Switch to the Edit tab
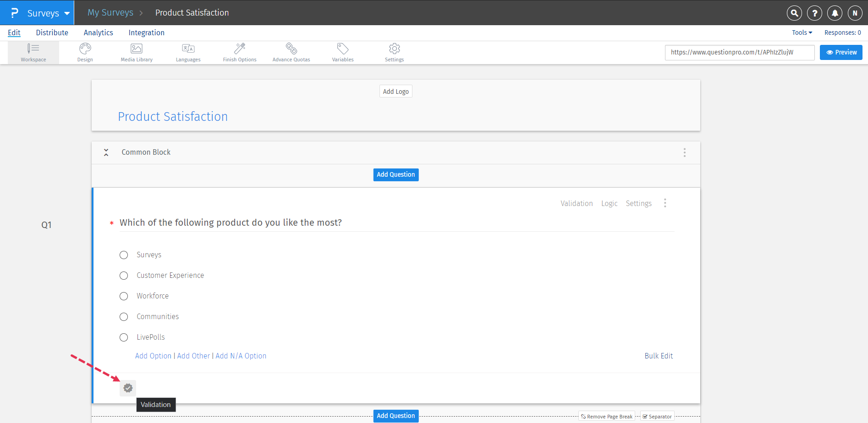The width and height of the screenshot is (868, 423). pyautogui.click(x=14, y=33)
